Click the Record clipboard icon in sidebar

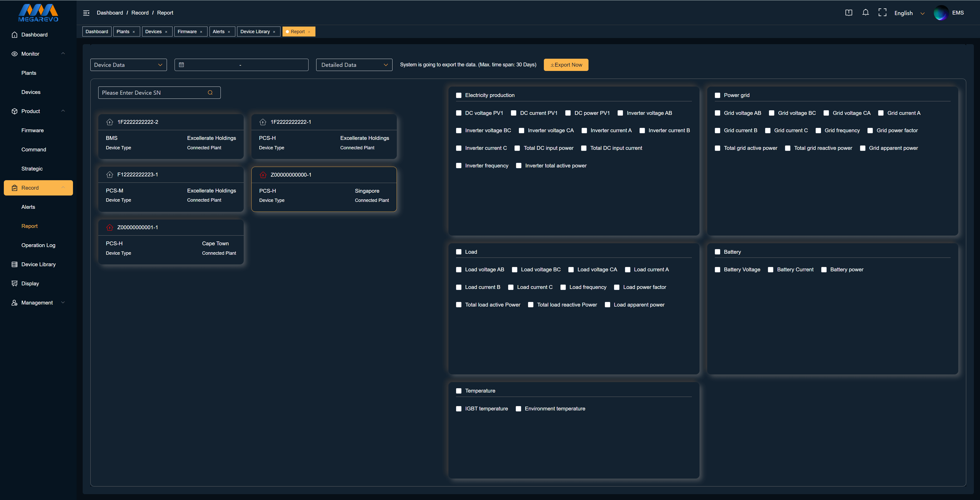[x=15, y=188]
